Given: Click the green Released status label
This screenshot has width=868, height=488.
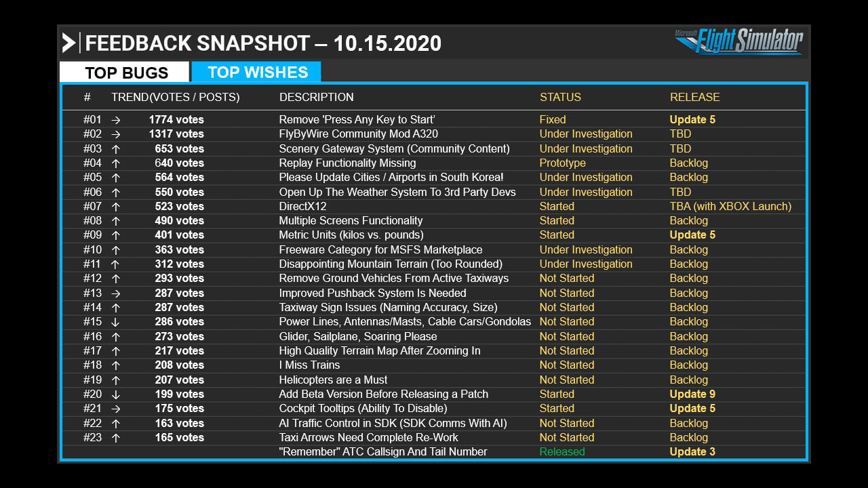Looking at the screenshot, I should (x=562, y=452).
